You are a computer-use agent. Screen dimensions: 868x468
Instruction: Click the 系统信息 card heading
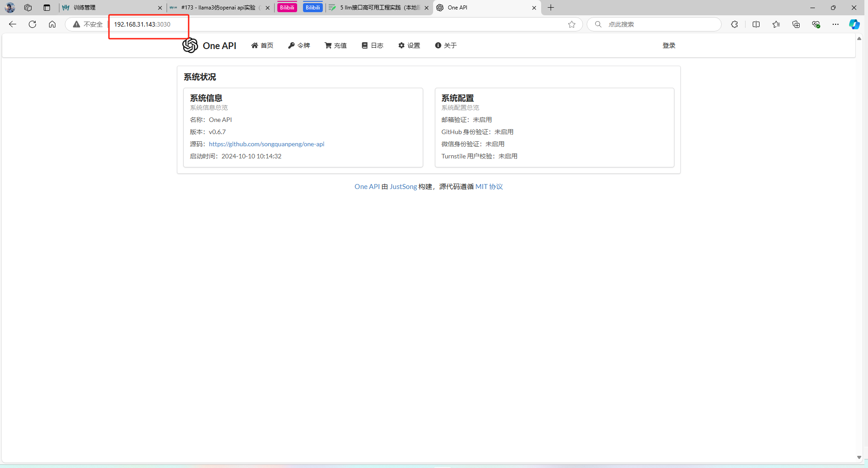click(x=206, y=98)
